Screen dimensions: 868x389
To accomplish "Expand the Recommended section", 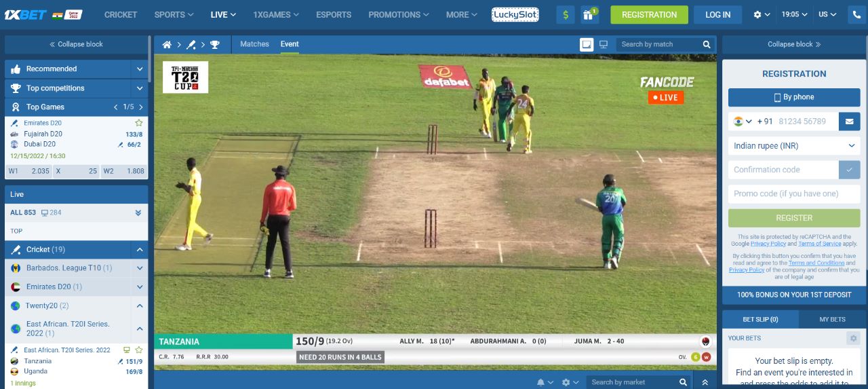I will 139,69.
